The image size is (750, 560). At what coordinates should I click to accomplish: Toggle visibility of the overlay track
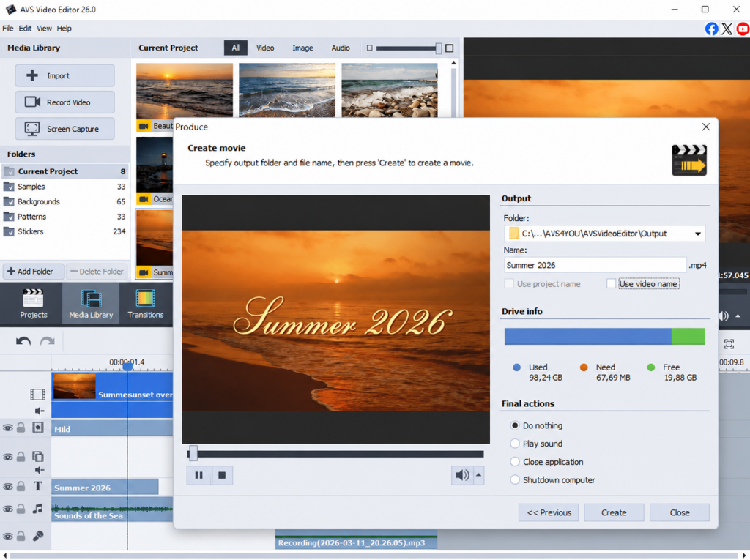click(x=7, y=458)
